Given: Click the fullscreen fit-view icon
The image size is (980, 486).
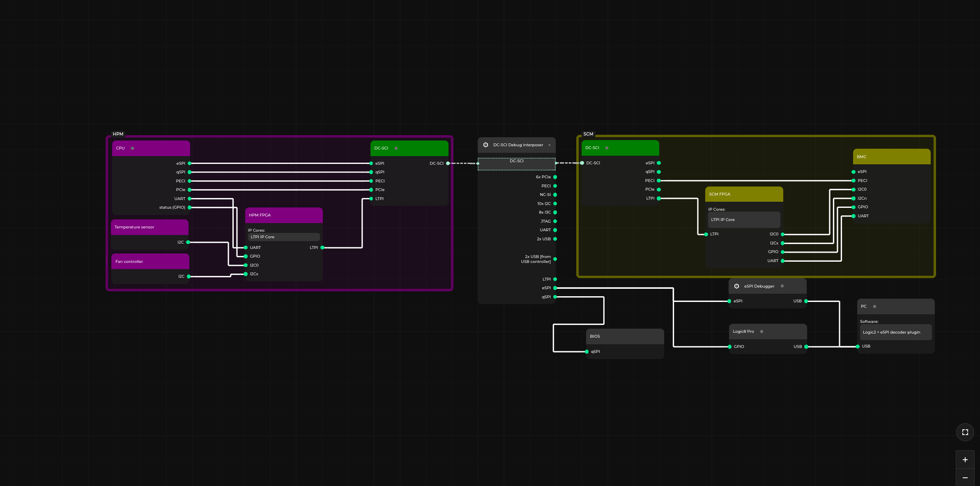Looking at the screenshot, I should coord(965,432).
